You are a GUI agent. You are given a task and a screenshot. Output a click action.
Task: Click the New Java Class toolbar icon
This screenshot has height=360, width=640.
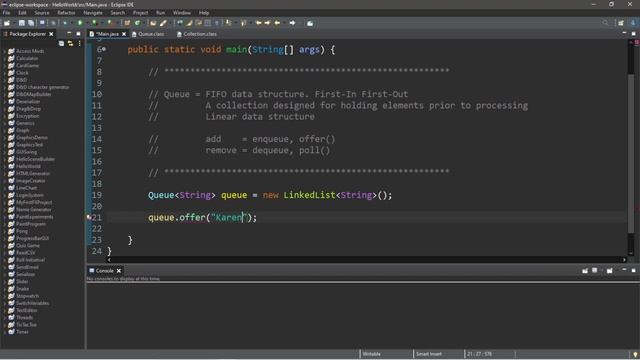[x=137, y=23]
